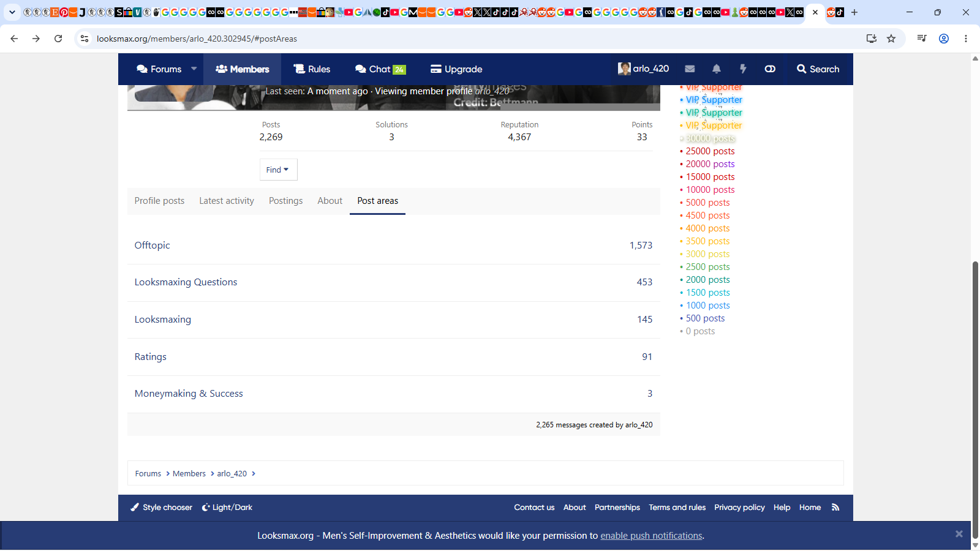Open the browser profile icon

[944, 39]
